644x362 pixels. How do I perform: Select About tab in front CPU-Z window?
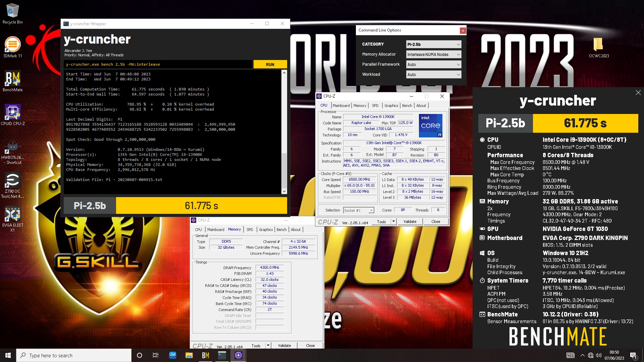421,106
